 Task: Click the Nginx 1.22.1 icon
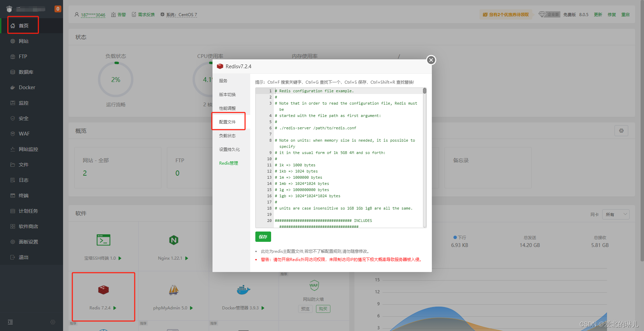[x=174, y=240]
